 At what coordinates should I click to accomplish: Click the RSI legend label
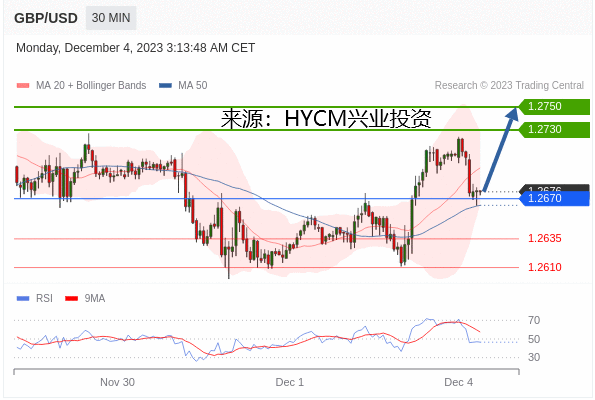[x=44, y=298]
